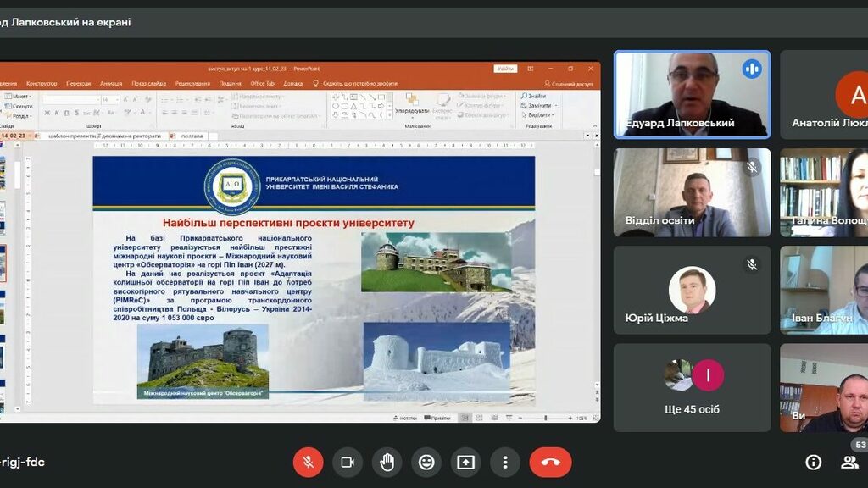Click the present screen icon

pyautogui.click(x=465, y=462)
